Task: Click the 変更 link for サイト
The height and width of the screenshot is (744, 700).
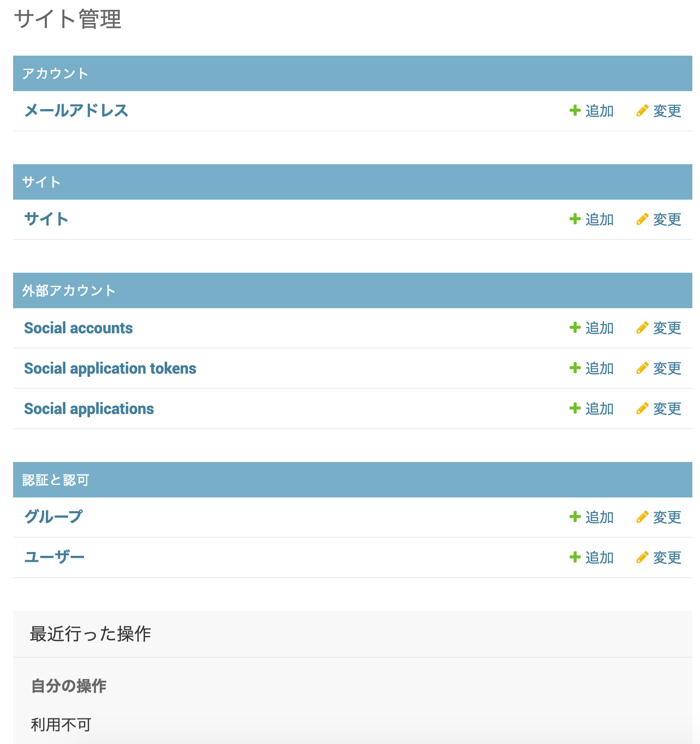Action: [667, 219]
